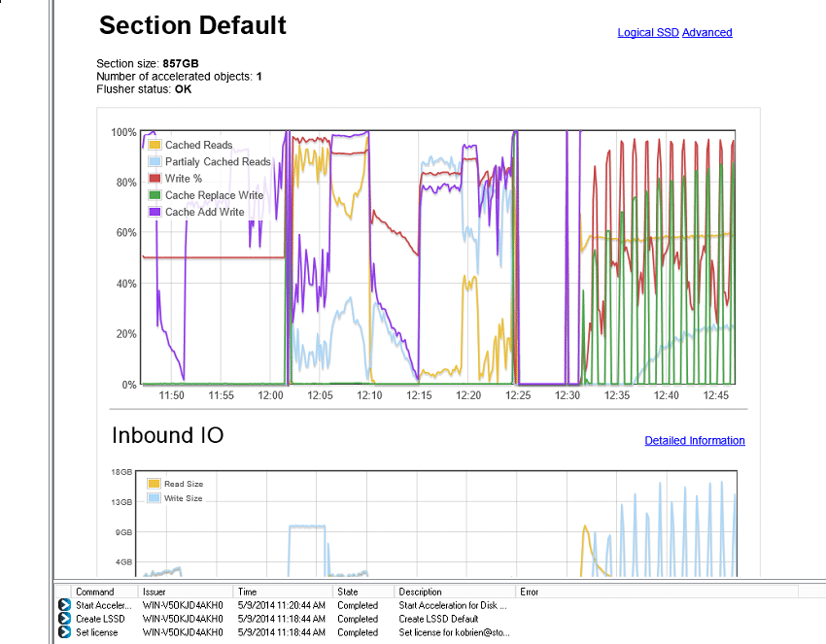This screenshot has width=826, height=644.
Task: Click the Start Acceleration command row icon
Action: point(64,605)
